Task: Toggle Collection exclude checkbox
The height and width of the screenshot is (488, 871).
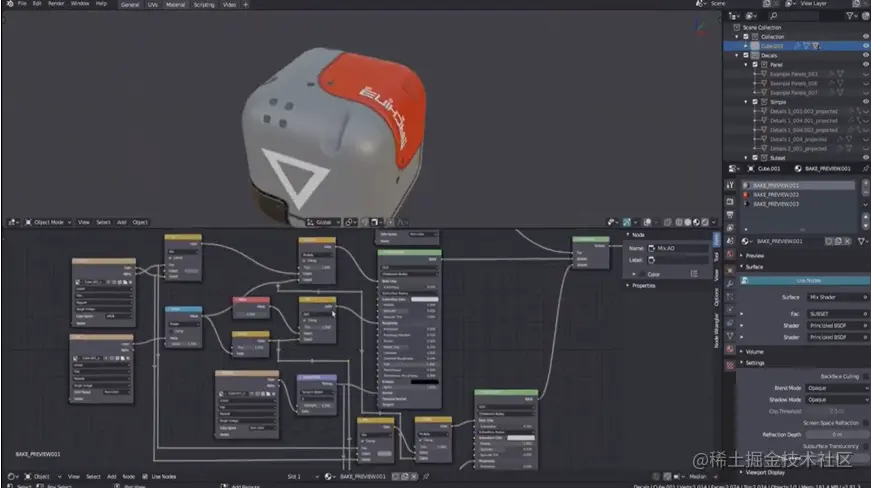Action: pos(746,37)
